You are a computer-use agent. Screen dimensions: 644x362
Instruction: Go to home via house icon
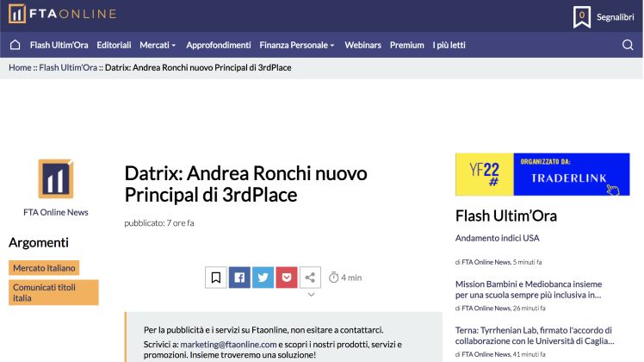15,45
